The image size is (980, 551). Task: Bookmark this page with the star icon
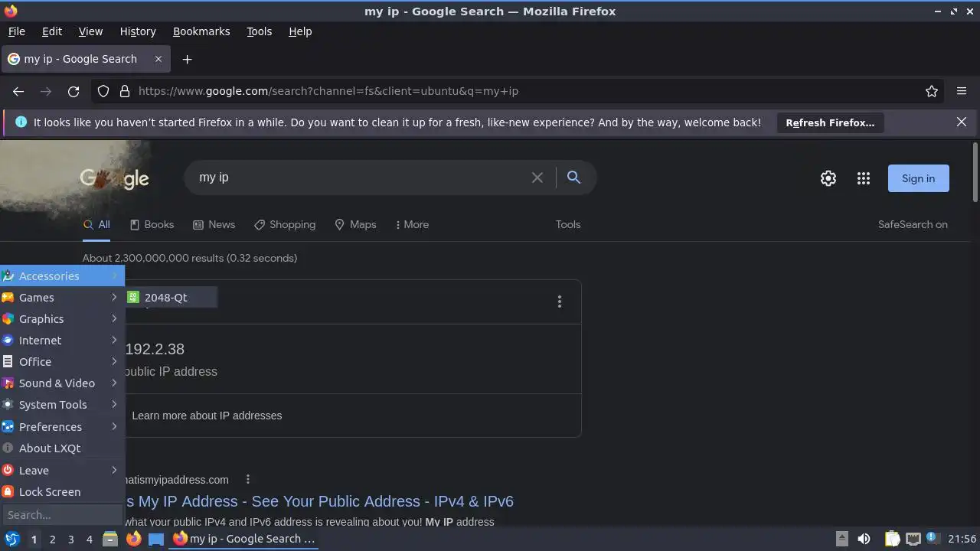click(x=932, y=91)
